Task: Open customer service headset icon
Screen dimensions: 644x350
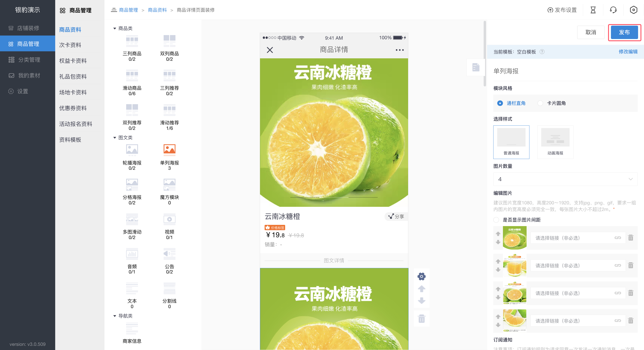Action: click(613, 10)
